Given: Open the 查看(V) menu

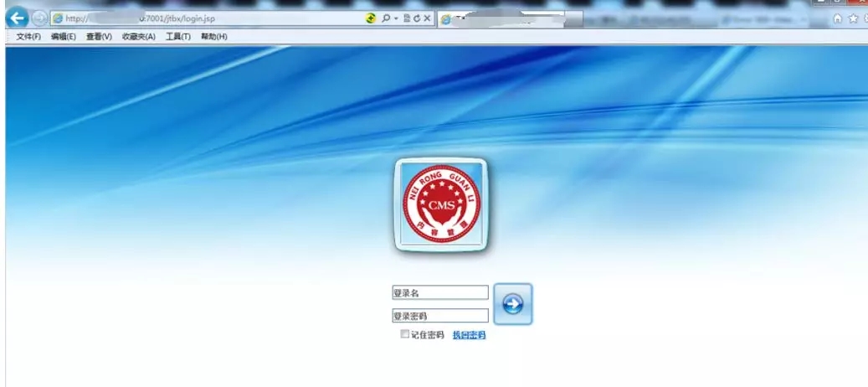Looking at the screenshot, I should (x=99, y=37).
